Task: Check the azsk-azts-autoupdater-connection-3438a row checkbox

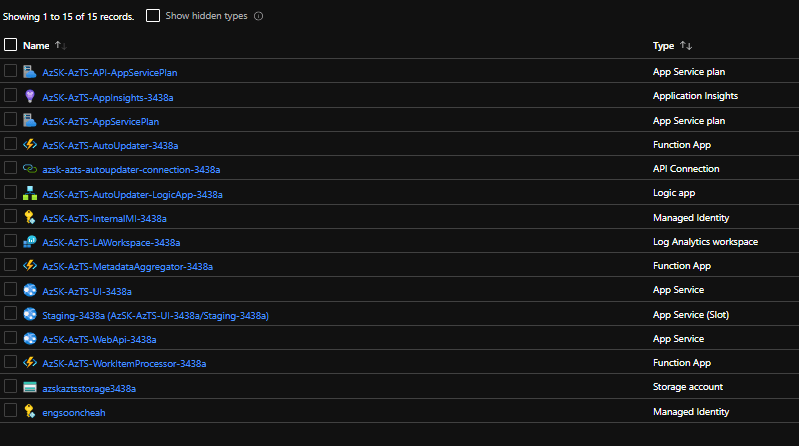Action: (10, 167)
